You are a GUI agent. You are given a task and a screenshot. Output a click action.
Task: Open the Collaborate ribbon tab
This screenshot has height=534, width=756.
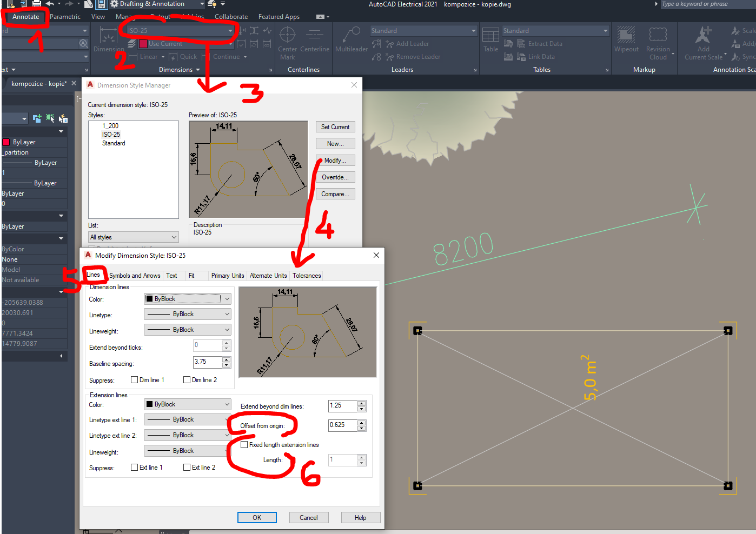(x=231, y=17)
